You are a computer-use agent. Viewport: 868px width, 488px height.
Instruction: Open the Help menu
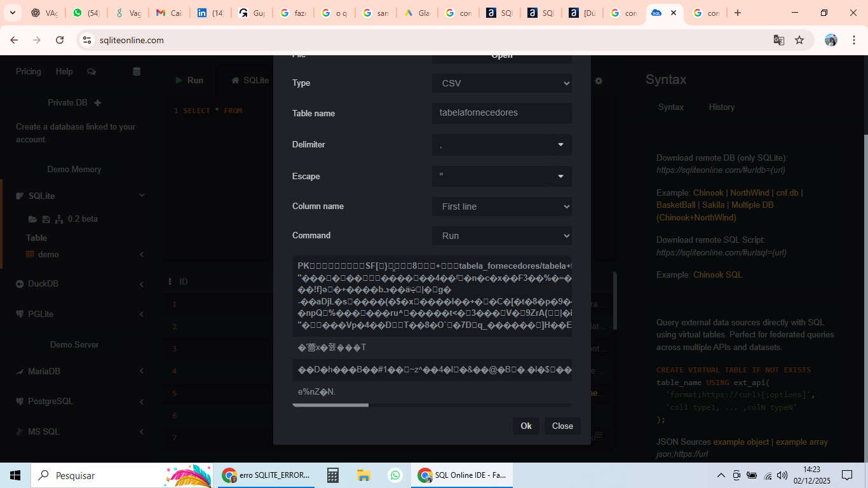click(x=64, y=71)
